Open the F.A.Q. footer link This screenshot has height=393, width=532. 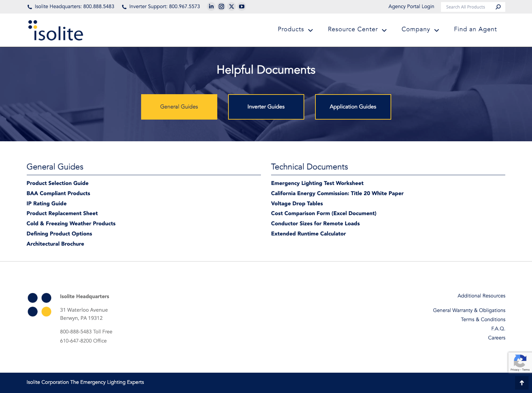[498, 329]
